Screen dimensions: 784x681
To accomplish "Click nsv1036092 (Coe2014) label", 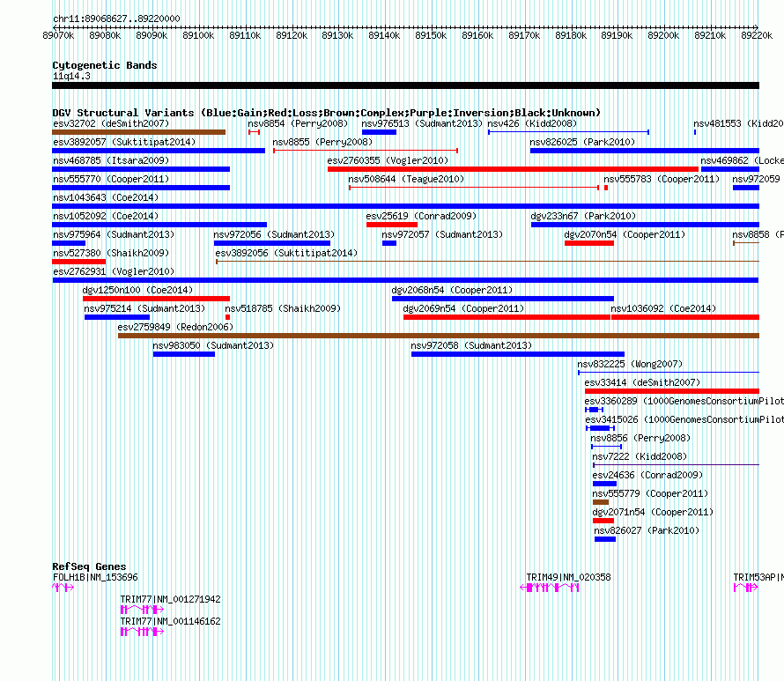I will pyautogui.click(x=663, y=308).
